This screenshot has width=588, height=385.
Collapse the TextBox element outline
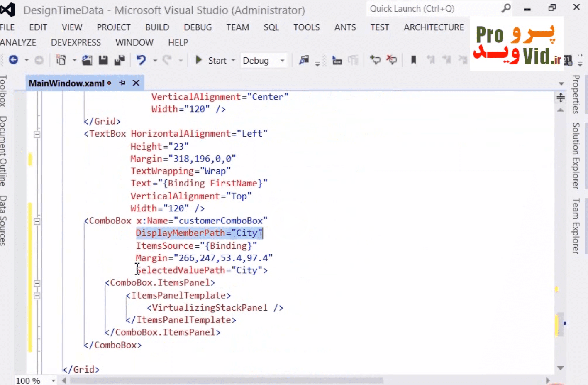coord(37,134)
